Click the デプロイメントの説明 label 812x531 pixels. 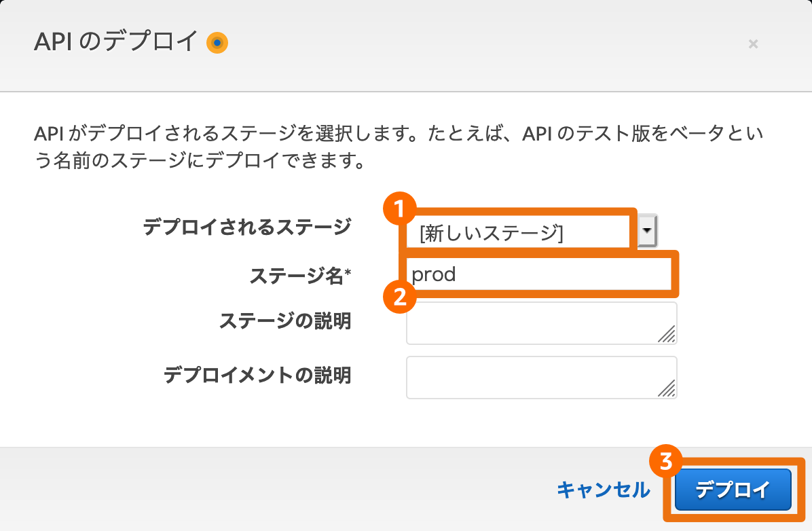tap(257, 375)
